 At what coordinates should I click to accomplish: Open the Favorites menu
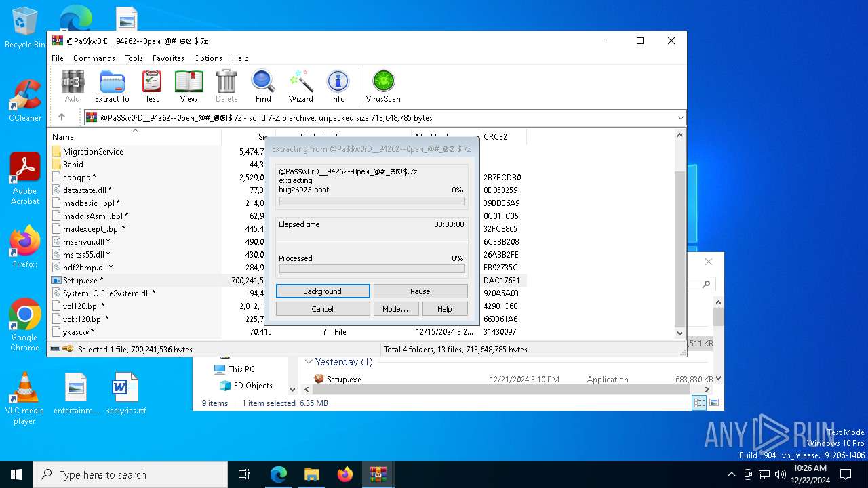coord(168,58)
